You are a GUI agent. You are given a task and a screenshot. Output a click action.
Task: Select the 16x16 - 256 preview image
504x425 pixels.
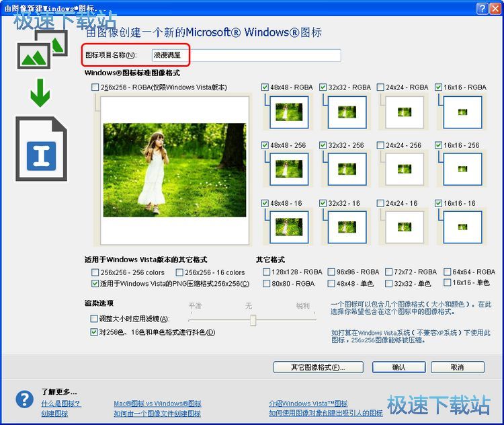[x=462, y=169]
